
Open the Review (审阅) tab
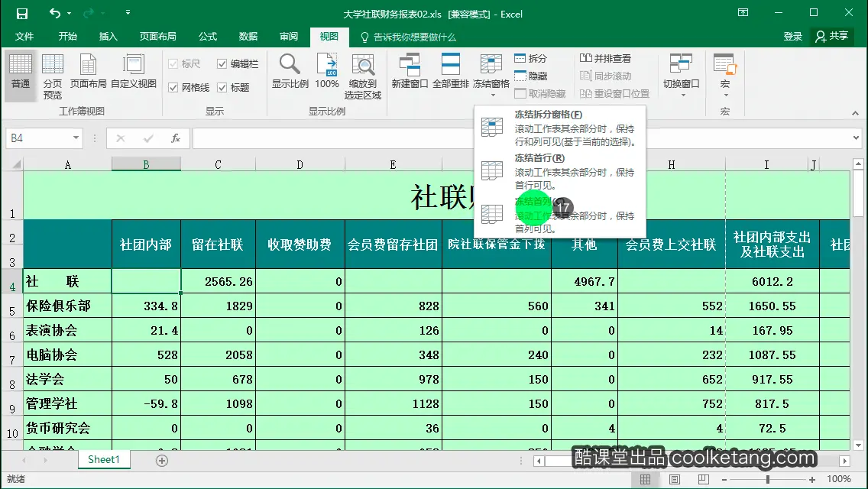click(288, 37)
